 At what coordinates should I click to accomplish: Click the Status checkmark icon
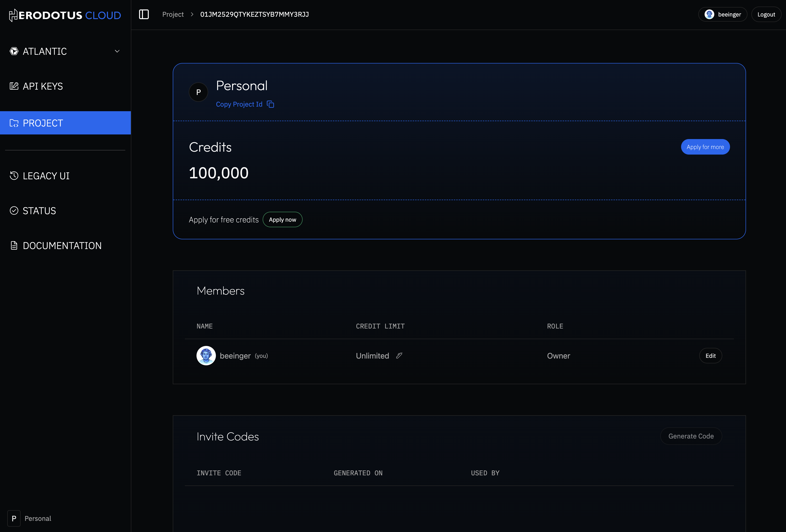coord(14,211)
